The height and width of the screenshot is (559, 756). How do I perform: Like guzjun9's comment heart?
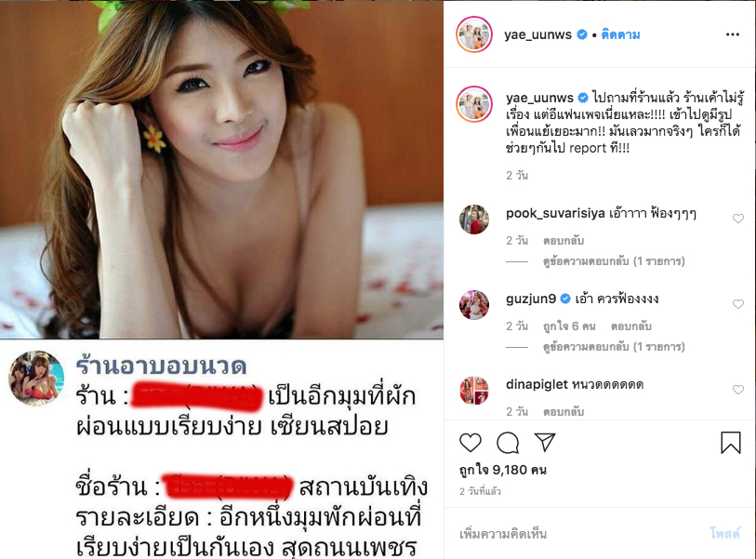click(x=738, y=304)
